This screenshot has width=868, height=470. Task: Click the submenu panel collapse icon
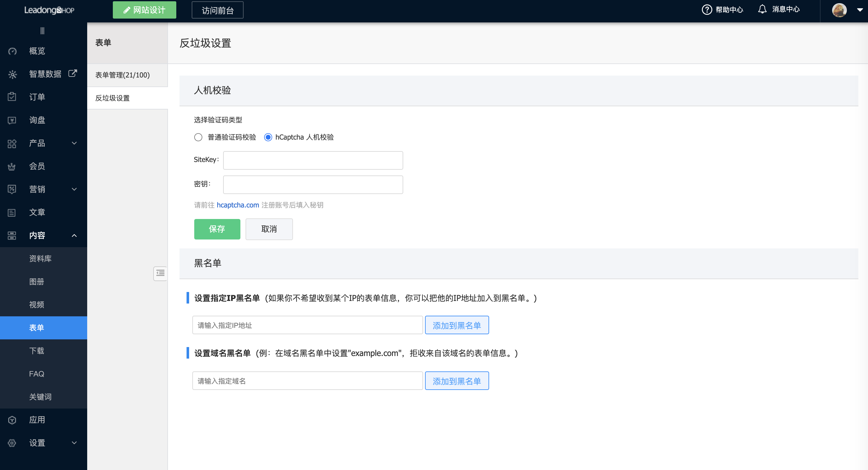(x=160, y=273)
